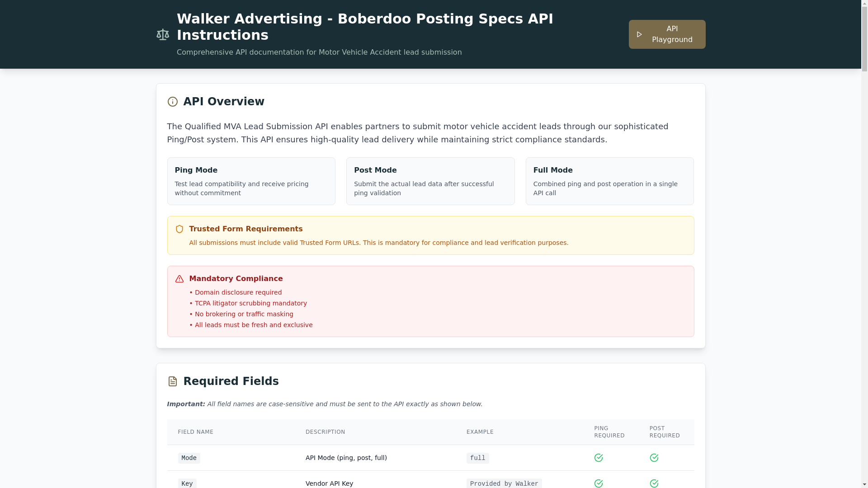
Task: Click the Trusted Form URLs requirement sentence
Action: (379, 243)
